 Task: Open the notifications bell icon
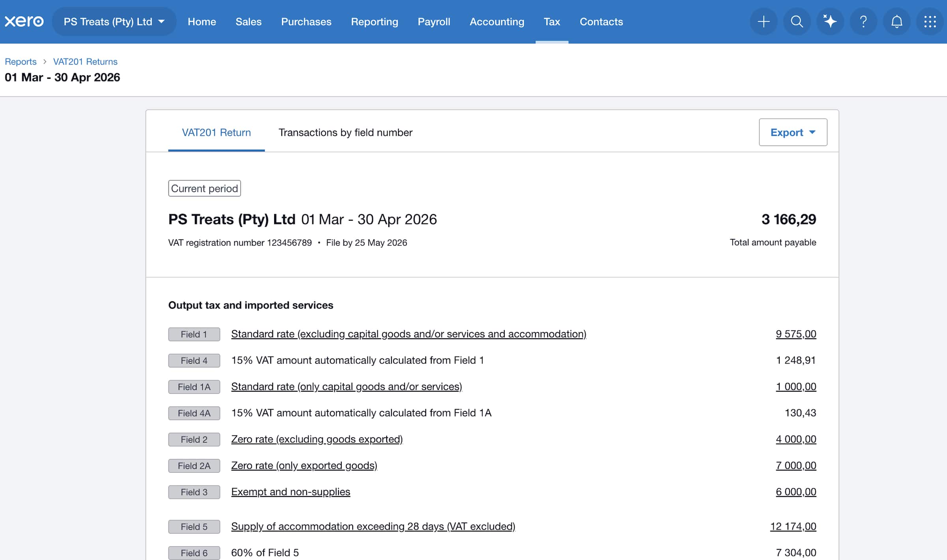896,21
